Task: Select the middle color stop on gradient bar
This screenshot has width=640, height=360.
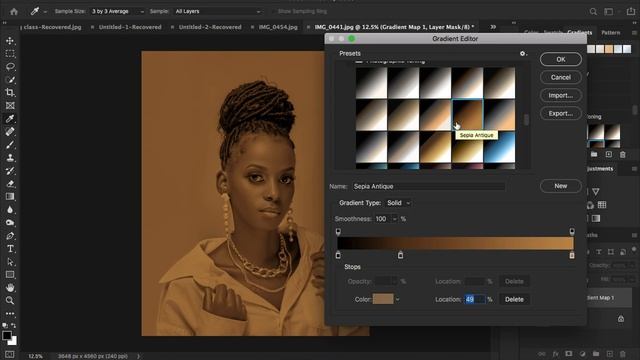Action: click(x=400, y=256)
